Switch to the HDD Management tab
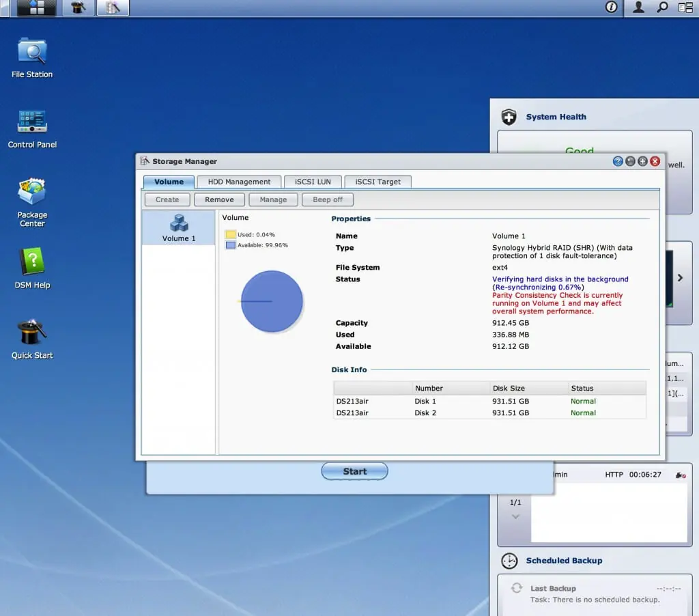This screenshot has height=616, width=699. (239, 182)
